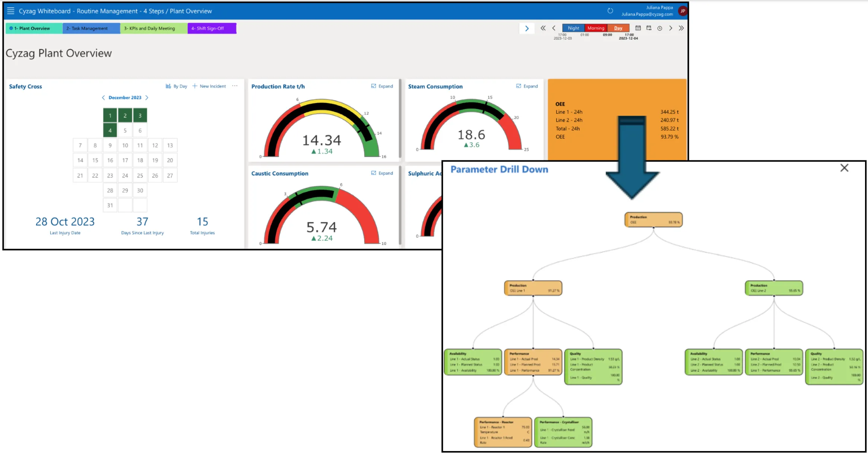868x454 pixels.
Task: Advance to next shift with single-right arrow
Action: pos(671,28)
